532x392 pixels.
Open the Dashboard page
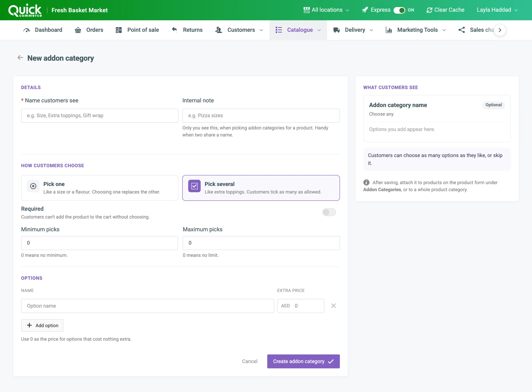[x=43, y=30]
